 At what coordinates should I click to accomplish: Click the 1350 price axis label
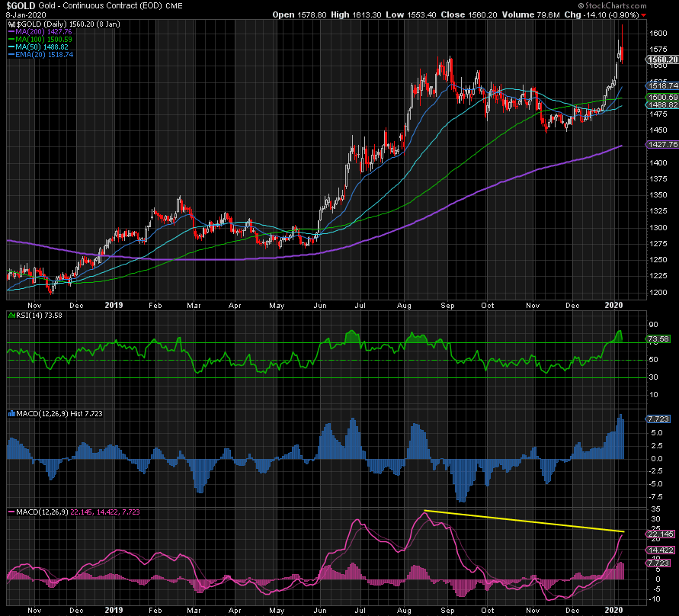click(658, 195)
